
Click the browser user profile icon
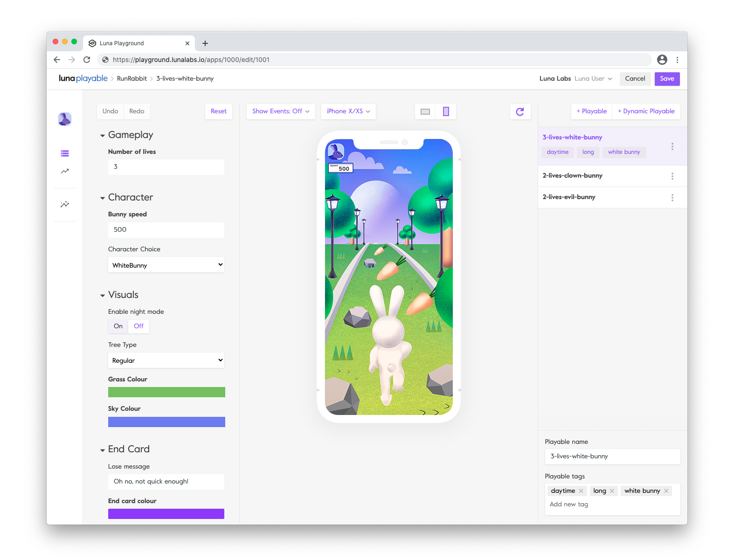click(x=662, y=60)
